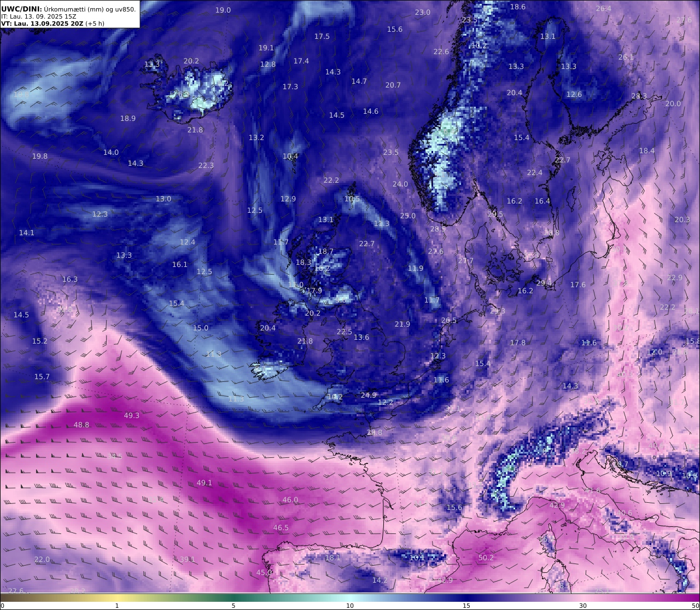Screen dimensions: 700x610
Task: Click the map value 23.0
Action: (x=422, y=13)
